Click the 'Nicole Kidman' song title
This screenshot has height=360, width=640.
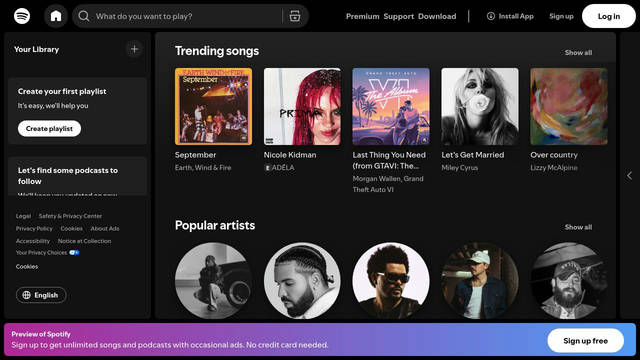click(x=290, y=155)
